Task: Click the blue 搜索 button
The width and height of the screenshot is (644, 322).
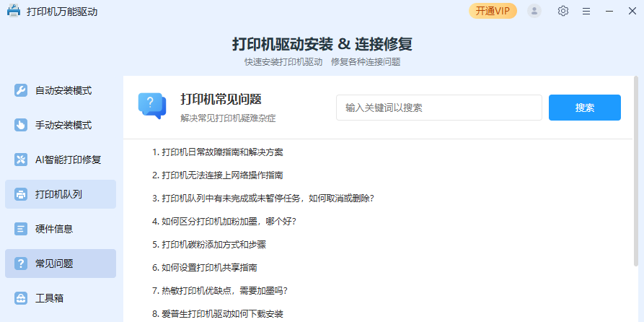Action: pyautogui.click(x=584, y=108)
